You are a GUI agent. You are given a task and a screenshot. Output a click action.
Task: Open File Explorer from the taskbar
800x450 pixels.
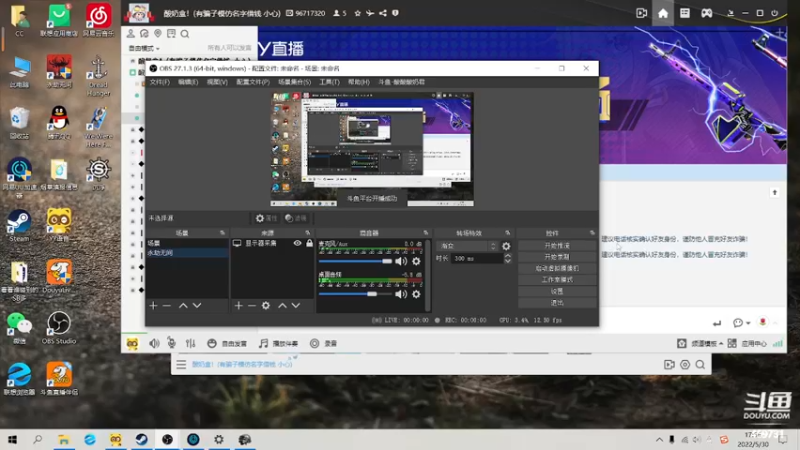point(64,439)
